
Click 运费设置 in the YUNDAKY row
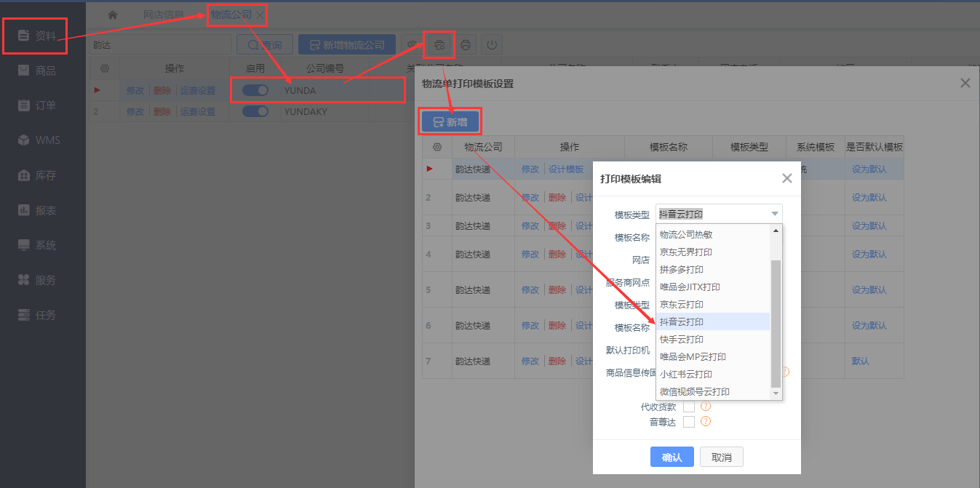(198, 111)
